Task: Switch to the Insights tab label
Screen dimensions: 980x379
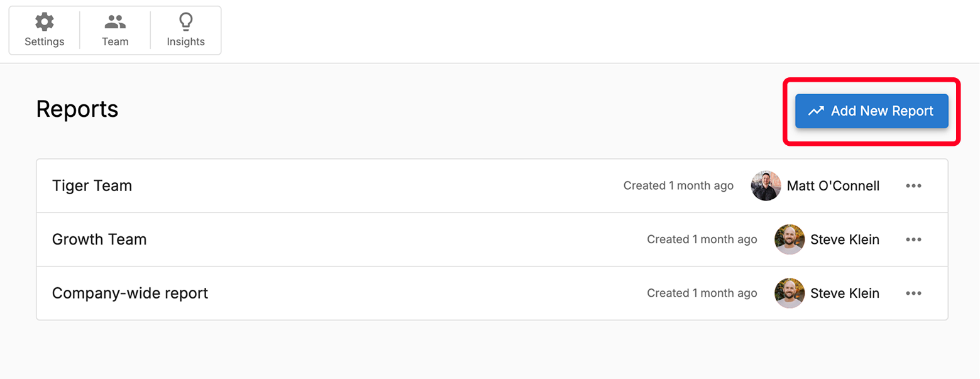Action: pos(185,41)
